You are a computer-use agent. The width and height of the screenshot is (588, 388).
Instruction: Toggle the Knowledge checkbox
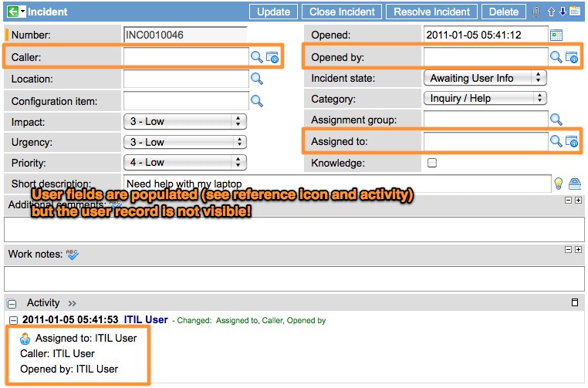432,163
